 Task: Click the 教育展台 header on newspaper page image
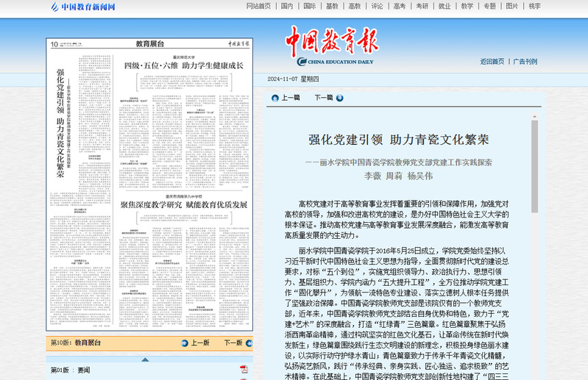click(x=150, y=44)
